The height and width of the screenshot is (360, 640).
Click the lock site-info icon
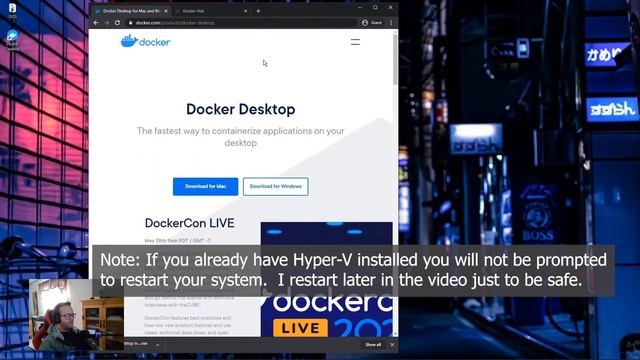coord(131,23)
